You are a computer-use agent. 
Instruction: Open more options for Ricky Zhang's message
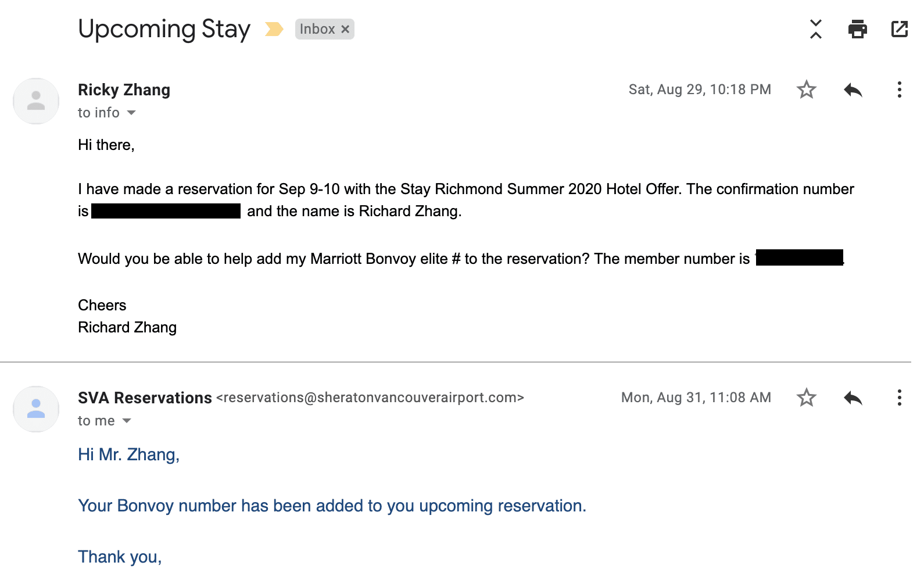tap(899, 89)
